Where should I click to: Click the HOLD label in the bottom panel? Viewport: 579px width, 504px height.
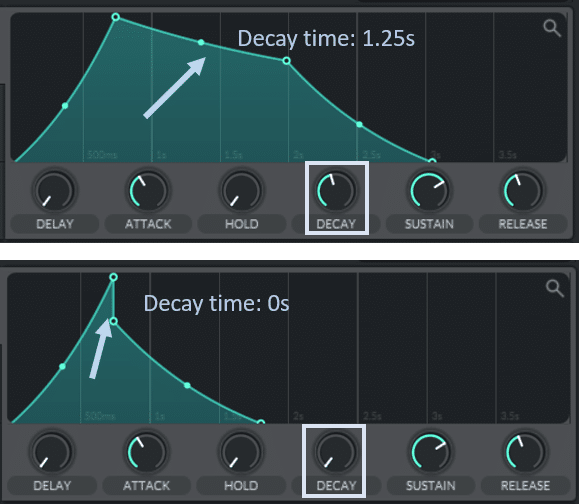241,485
